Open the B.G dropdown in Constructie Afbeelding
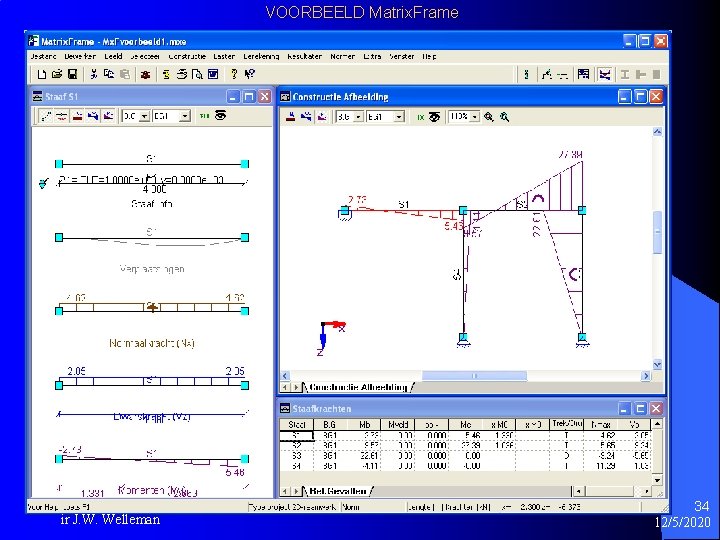The width and height of the screenshot is (720, 540). click(359, 117)
